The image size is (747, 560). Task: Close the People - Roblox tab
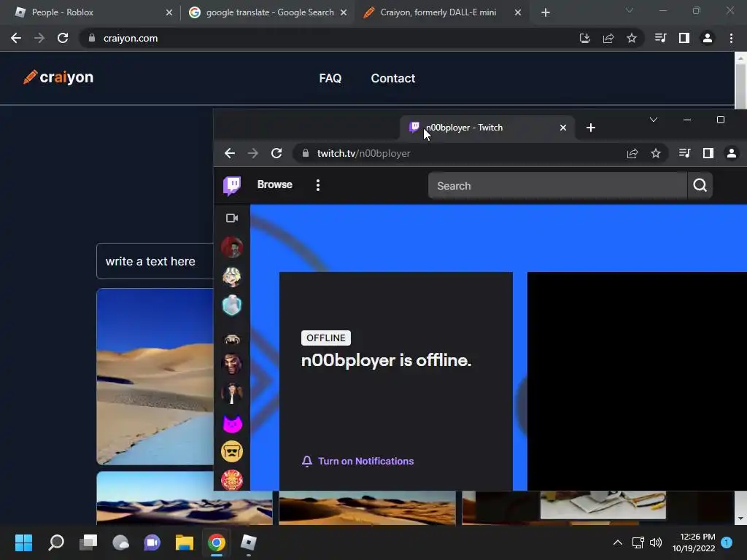(169, 12)
